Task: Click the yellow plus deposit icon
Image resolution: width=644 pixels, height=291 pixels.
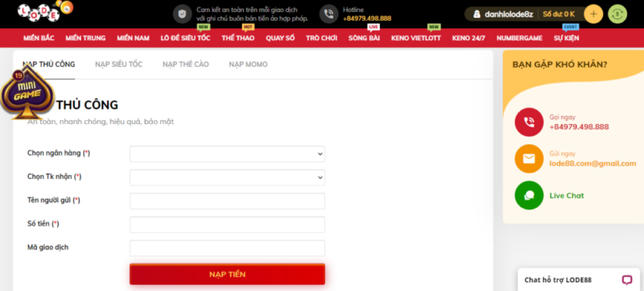Action: 593,15
